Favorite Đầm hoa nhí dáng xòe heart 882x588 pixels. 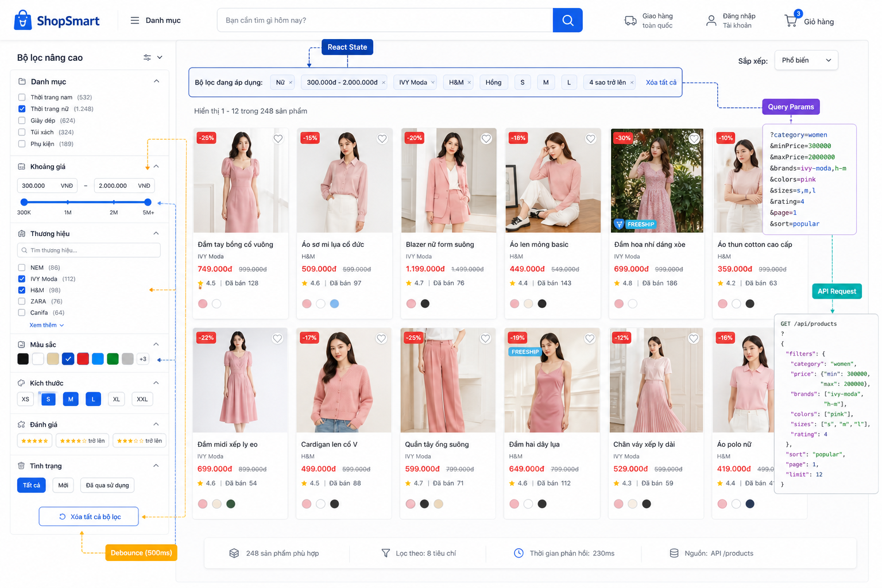(694, 138)
